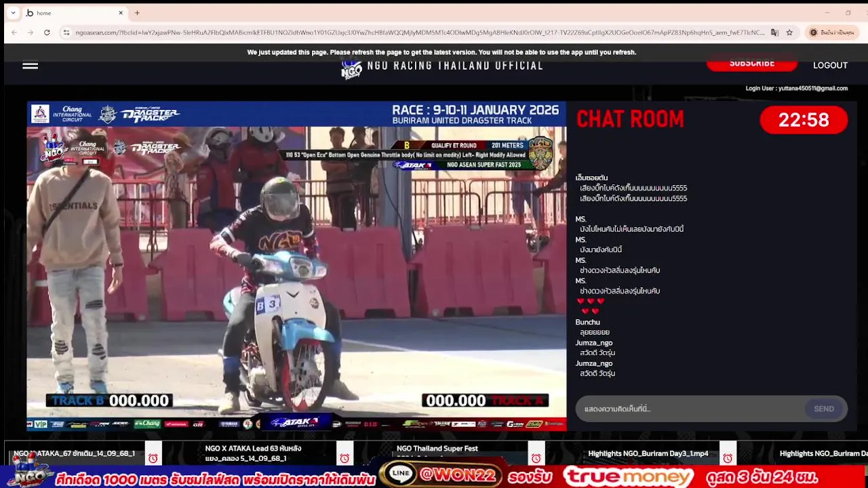The height and width of the screenshot is (488, 868).
Task: Click the NGO Racing Thailand logo
Action: 351,68
